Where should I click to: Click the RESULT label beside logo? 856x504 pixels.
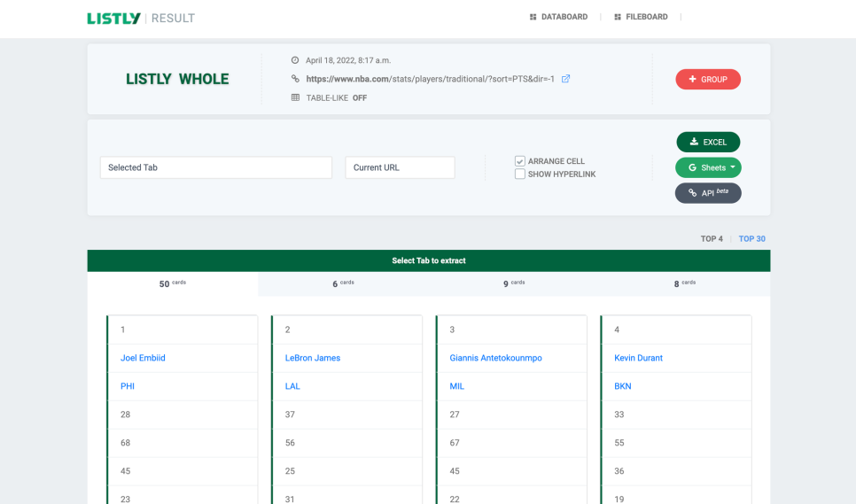point(173,18)
